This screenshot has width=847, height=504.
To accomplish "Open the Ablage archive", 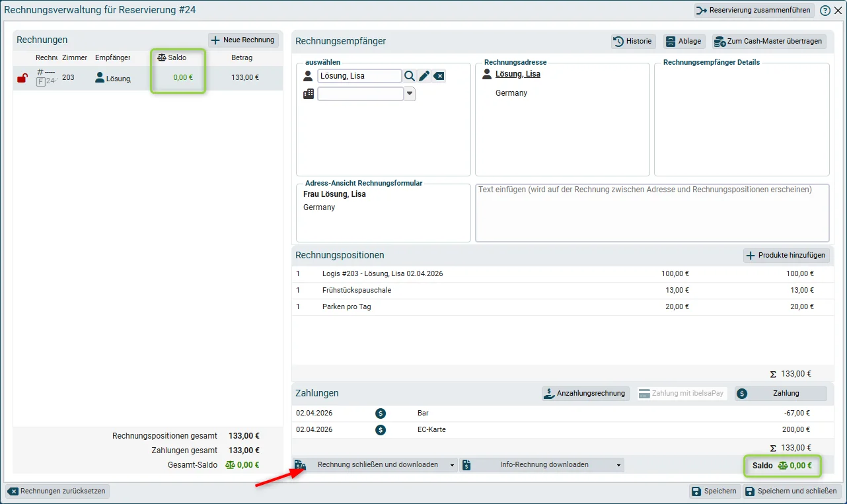I will click(684, 41).
